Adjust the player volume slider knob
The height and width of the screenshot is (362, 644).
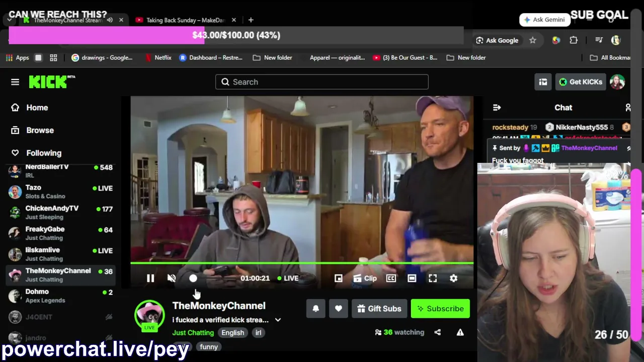point(193,278)
